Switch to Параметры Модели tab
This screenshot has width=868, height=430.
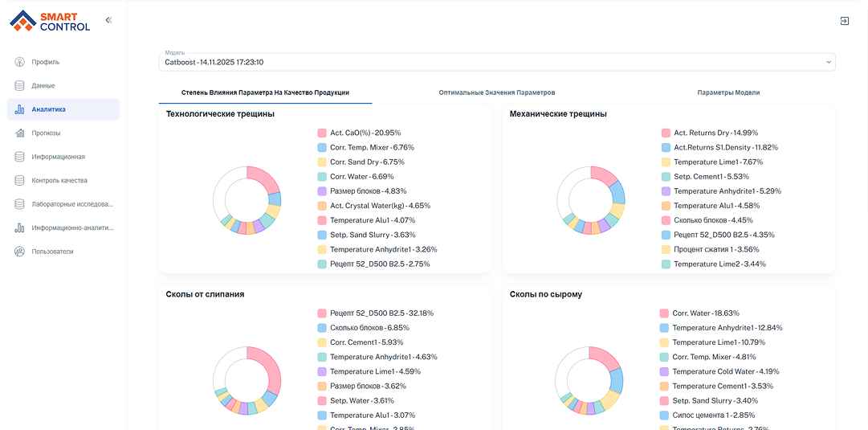point(728,92)
